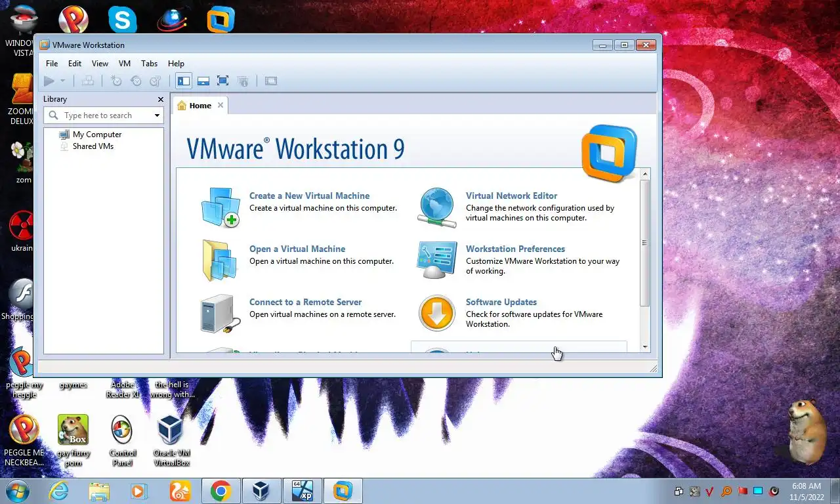The width and height of the screenshot is (840, 504).
Task: Launch Internet Explorer from taskbar
Action: click(58, 491)
